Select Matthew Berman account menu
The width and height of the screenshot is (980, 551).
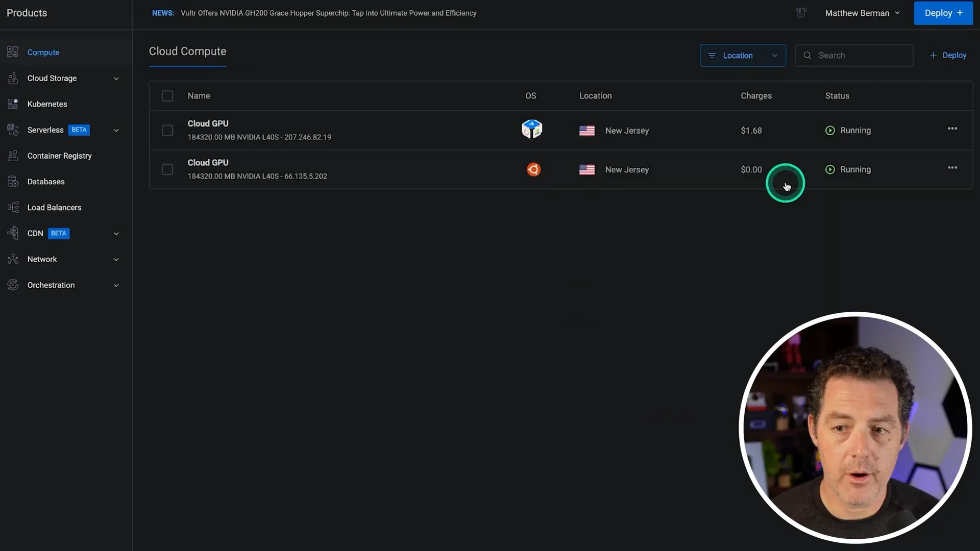(x=862, y=13)
